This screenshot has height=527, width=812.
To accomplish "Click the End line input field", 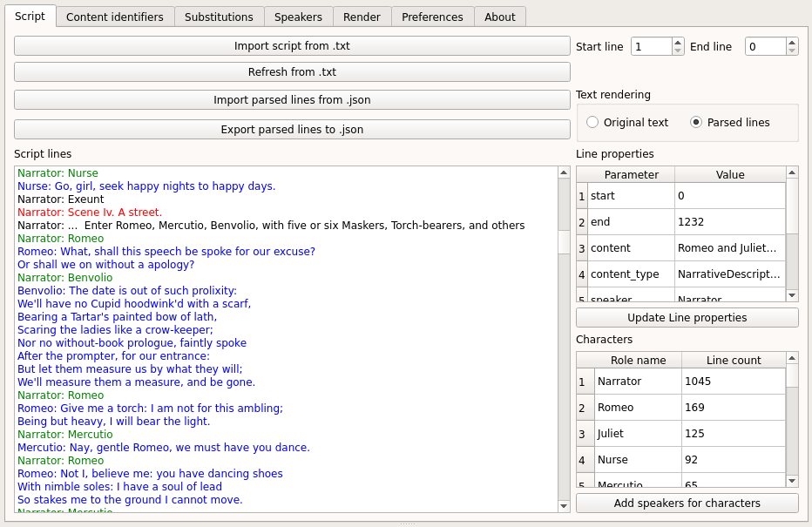I will point(766,46).
